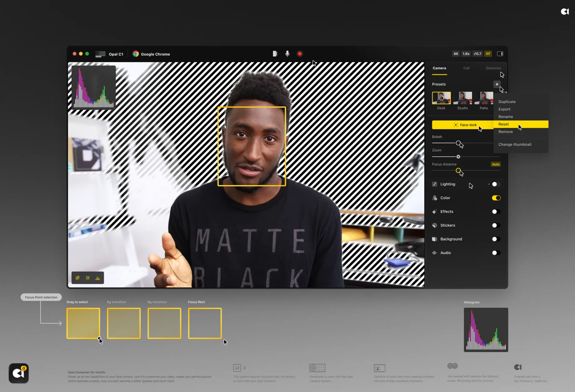Viewport: 575px width, 392px height.
Task: Turn on the Lighting toggle
Action: pyautogui.click(x=496, y=184)
